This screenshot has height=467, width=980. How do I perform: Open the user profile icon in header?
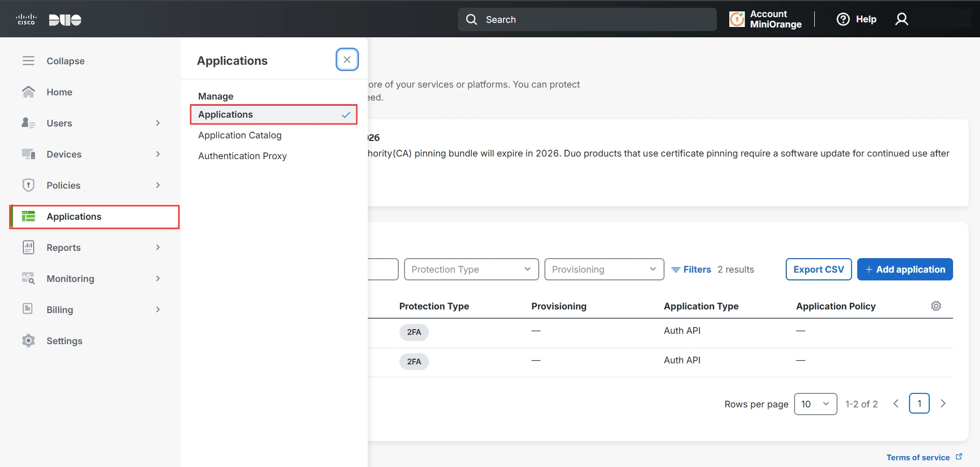[x=902, y=19]
